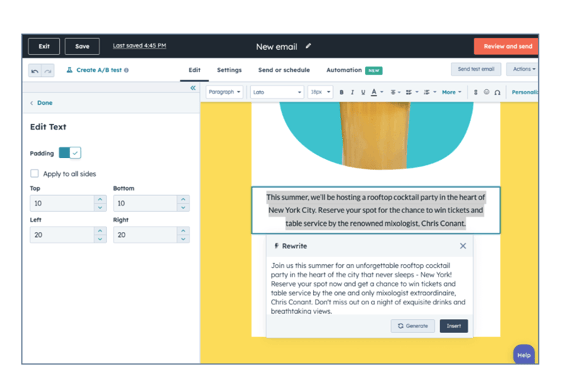Underline the selected text

(363, 92)
